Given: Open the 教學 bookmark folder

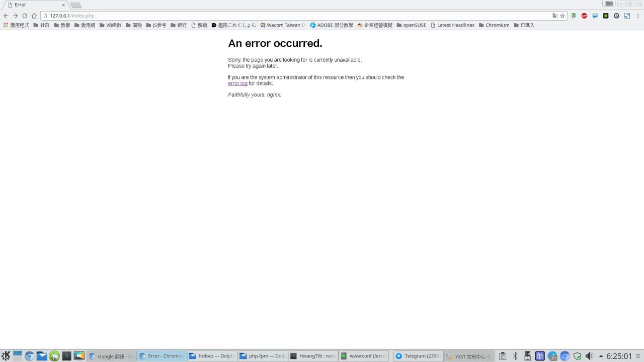Looking at the screenshot, I should 62,25.
